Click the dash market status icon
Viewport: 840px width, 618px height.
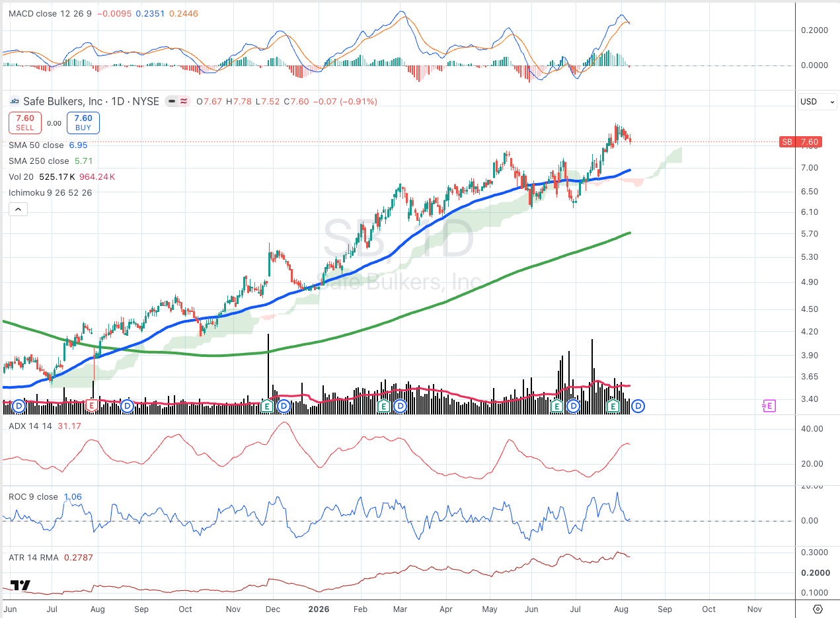tap(172, 101)
